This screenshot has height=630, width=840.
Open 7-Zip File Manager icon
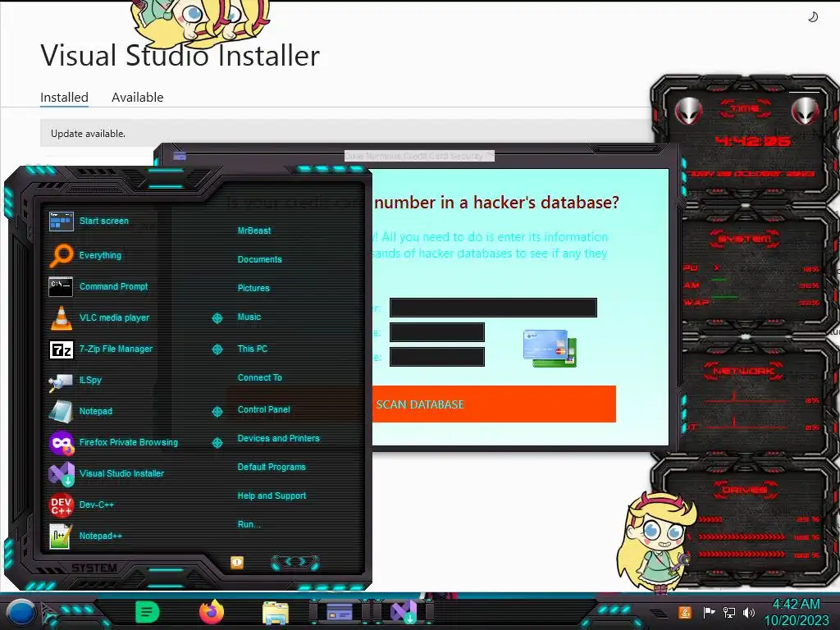coord(61,349)
